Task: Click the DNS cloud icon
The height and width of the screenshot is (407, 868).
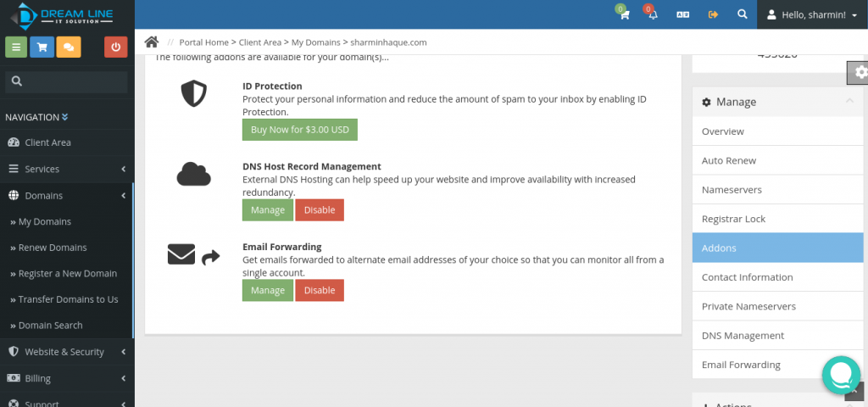Action: (x=194, y=174)
